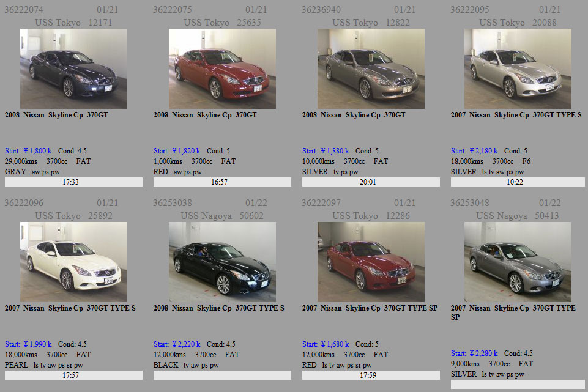
Task: Open the red Skyline photo, lot 25635
Action: pos(222,68)
